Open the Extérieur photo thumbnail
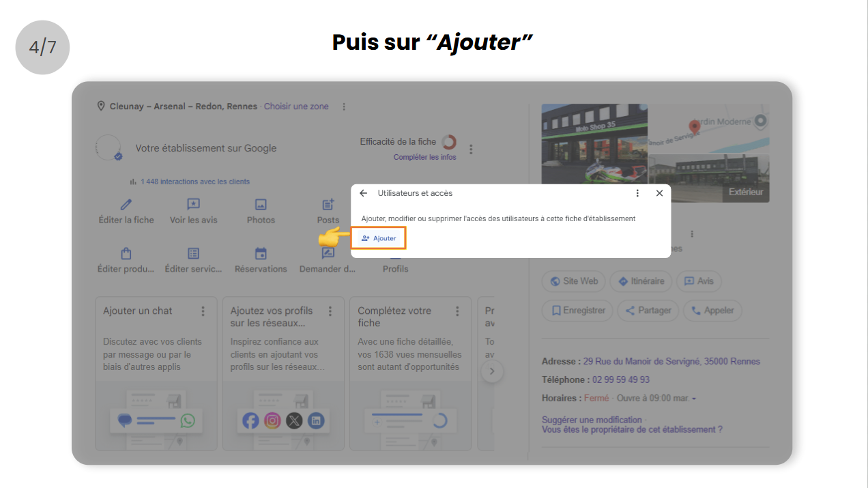This screenshot has height=488, width=868. point(708,178)
